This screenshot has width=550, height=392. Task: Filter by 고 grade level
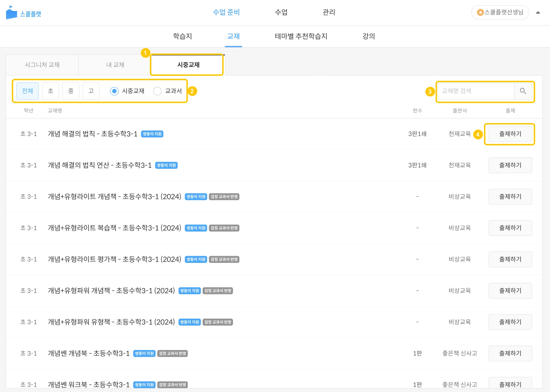(91, 91)
